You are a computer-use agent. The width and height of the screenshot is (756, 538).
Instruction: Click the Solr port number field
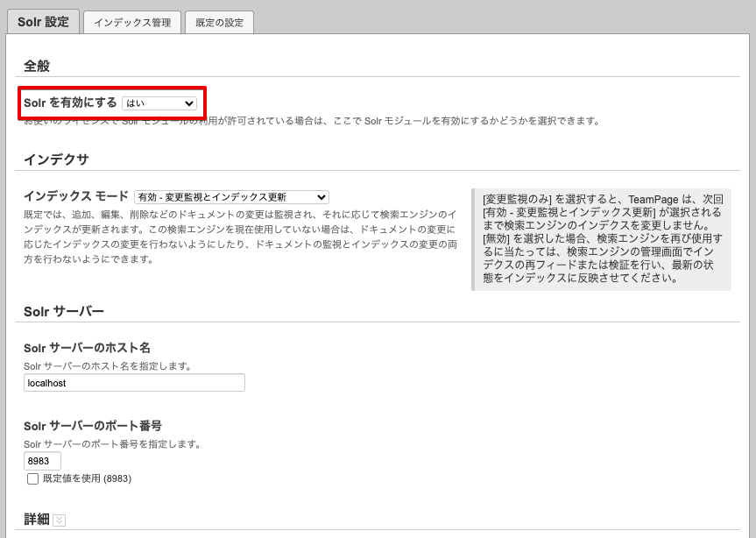(42, 461)
